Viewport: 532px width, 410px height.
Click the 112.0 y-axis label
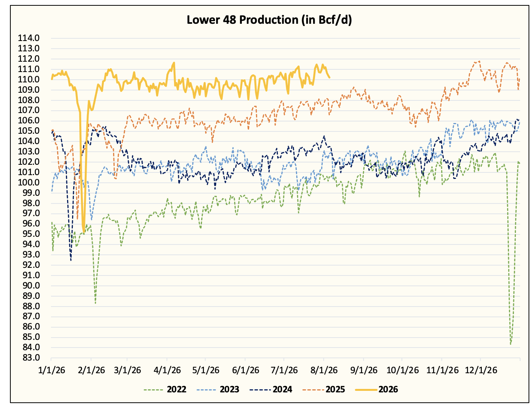pos(29,59)
